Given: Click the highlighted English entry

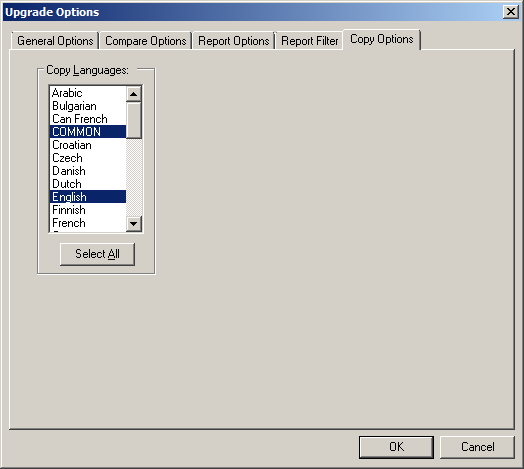Looking at the screenshot, I should click(88, 197).
